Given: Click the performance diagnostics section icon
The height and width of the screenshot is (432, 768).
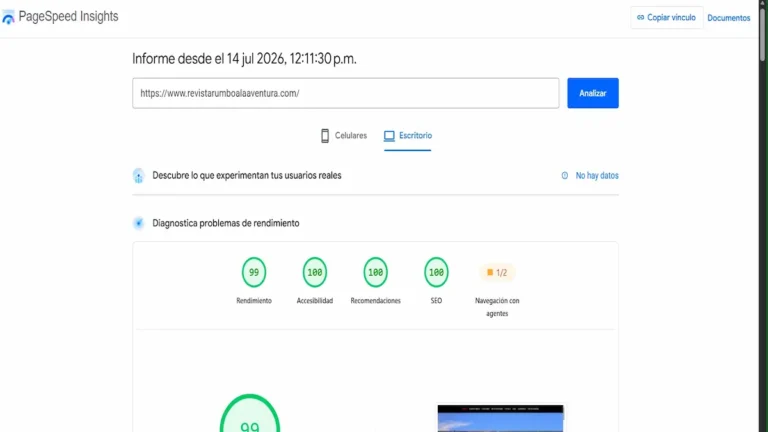Looking at the screenshot, I should click(x=139, y=223).
